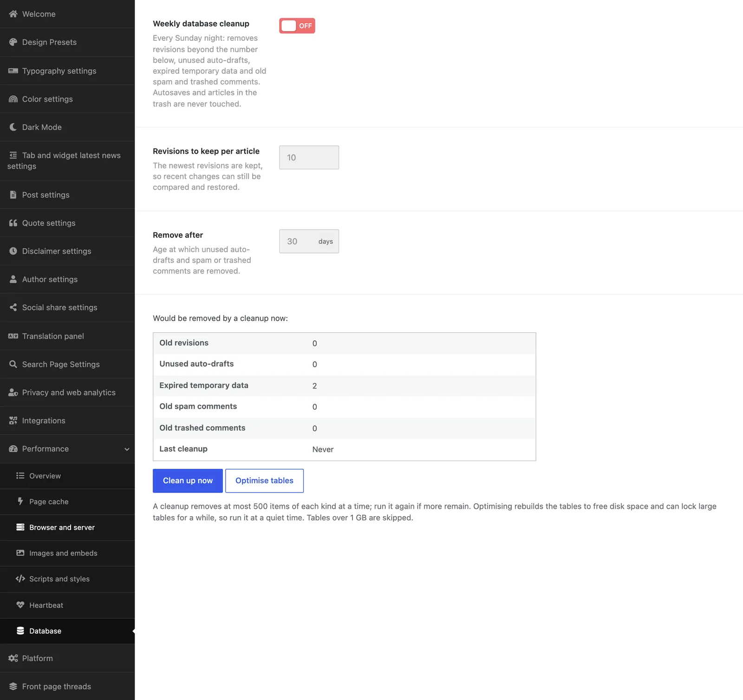
Task: Click the Social share settings icon
Action: 13,308
